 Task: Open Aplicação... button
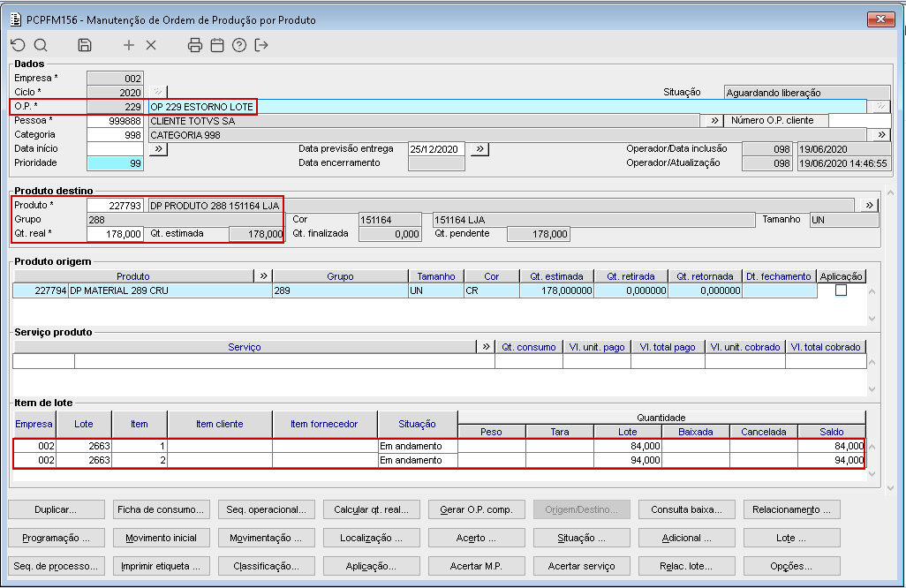click(x=372, y=566)
